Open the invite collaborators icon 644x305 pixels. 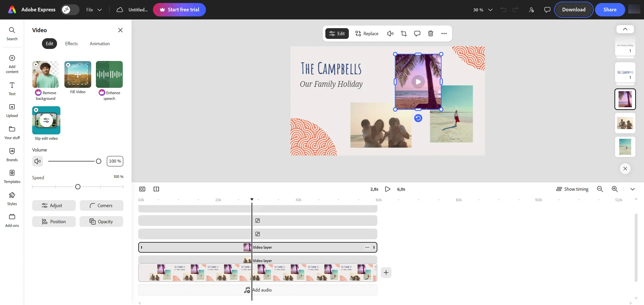(531, 10)
